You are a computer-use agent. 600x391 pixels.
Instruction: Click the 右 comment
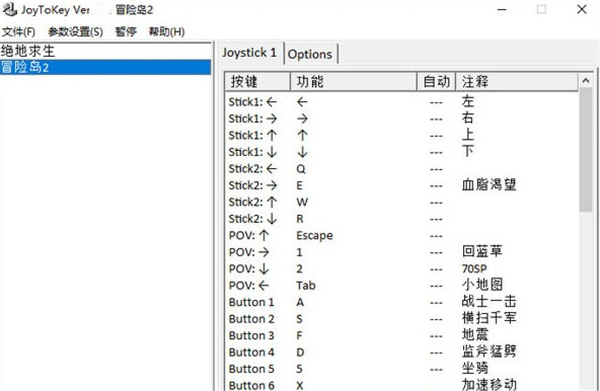(x=468, y=118)
